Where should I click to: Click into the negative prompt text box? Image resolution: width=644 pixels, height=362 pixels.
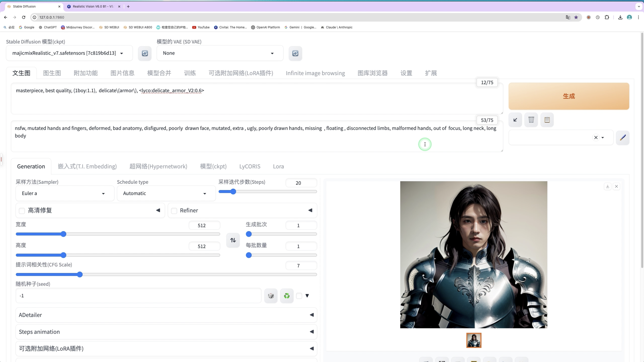tap(257, 136)
